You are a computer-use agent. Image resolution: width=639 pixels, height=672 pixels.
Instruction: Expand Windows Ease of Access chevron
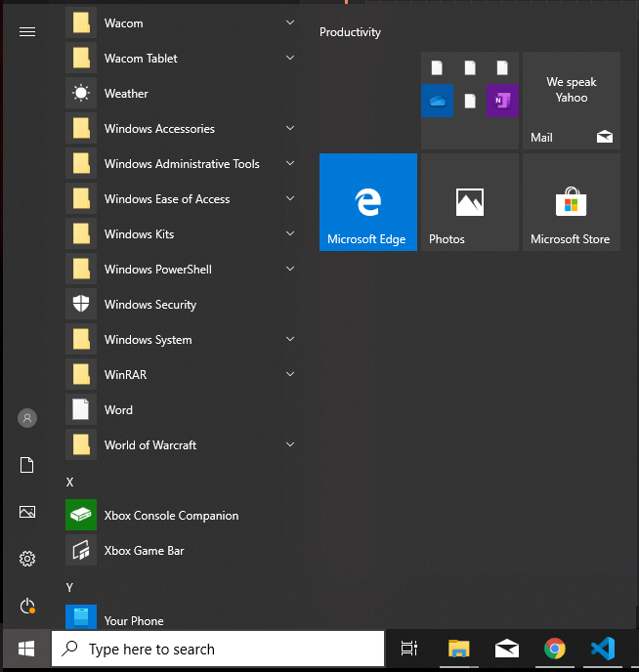point(290,198)
